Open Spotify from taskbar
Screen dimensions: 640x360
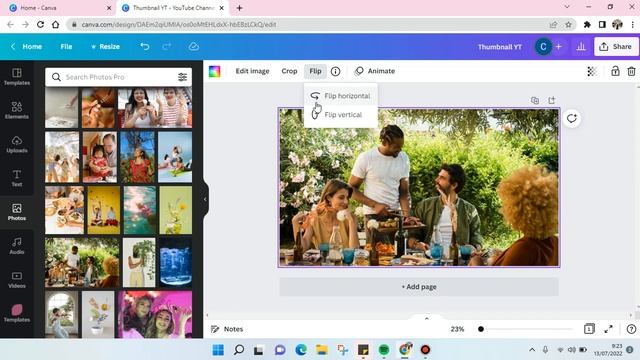[x=384, y=350]
